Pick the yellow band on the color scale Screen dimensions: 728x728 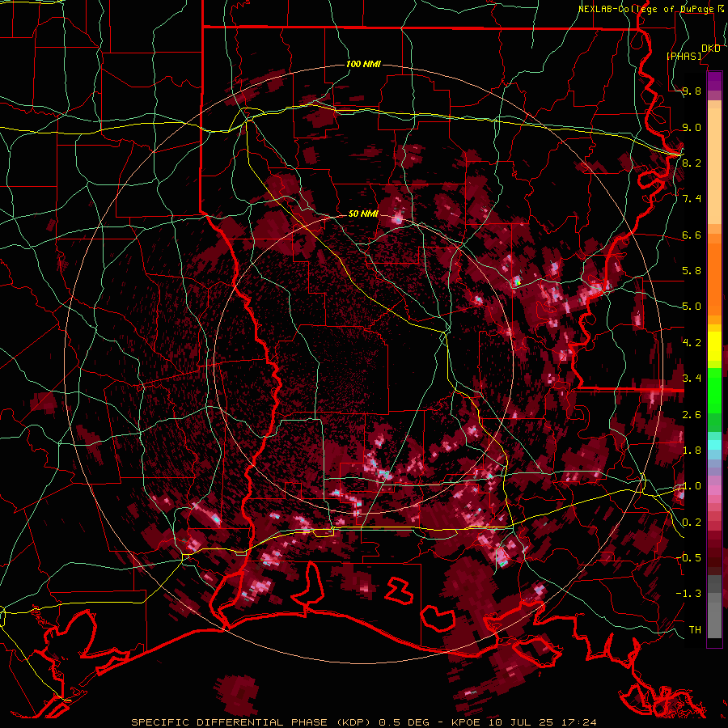714,346
